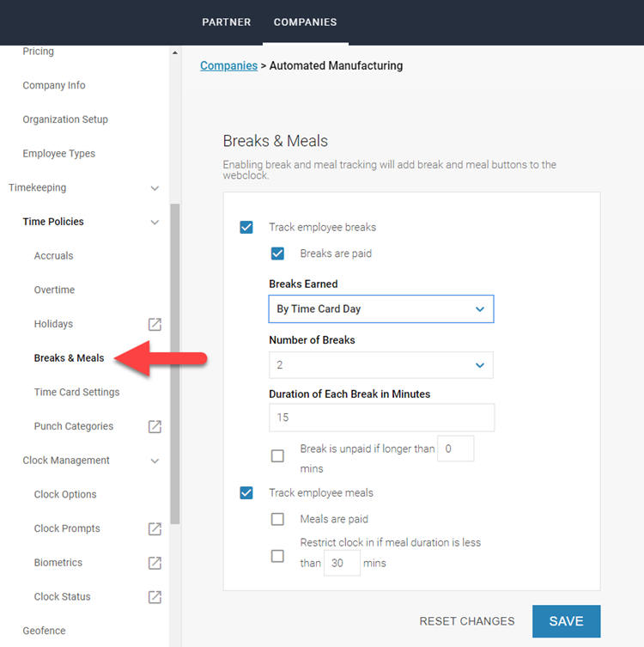Select Overtime in the sidebar
Viewport: 644px width, 647px height.
54,290
